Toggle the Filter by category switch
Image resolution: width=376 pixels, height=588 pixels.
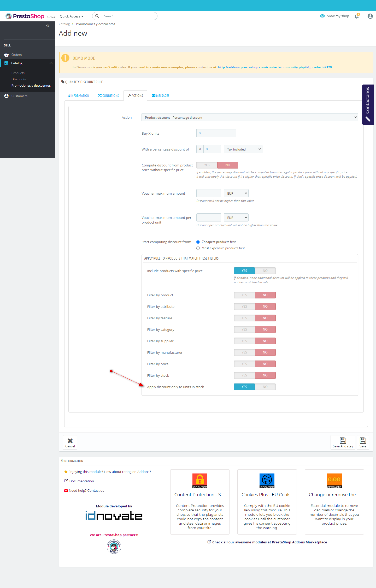[255, 329]
